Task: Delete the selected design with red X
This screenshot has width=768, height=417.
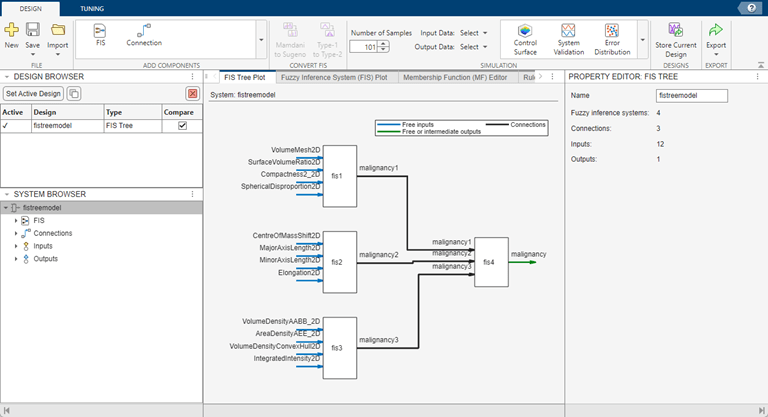Action: pos(192,93)
